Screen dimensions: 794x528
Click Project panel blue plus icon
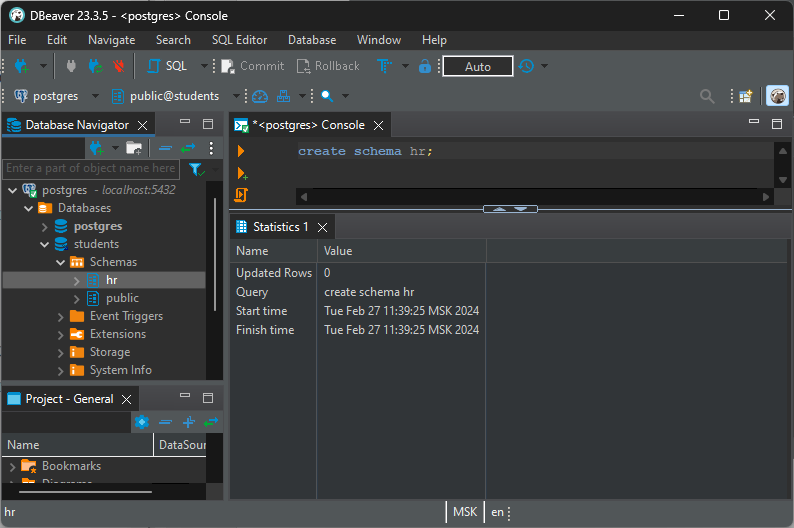click(x=189, y=422)
